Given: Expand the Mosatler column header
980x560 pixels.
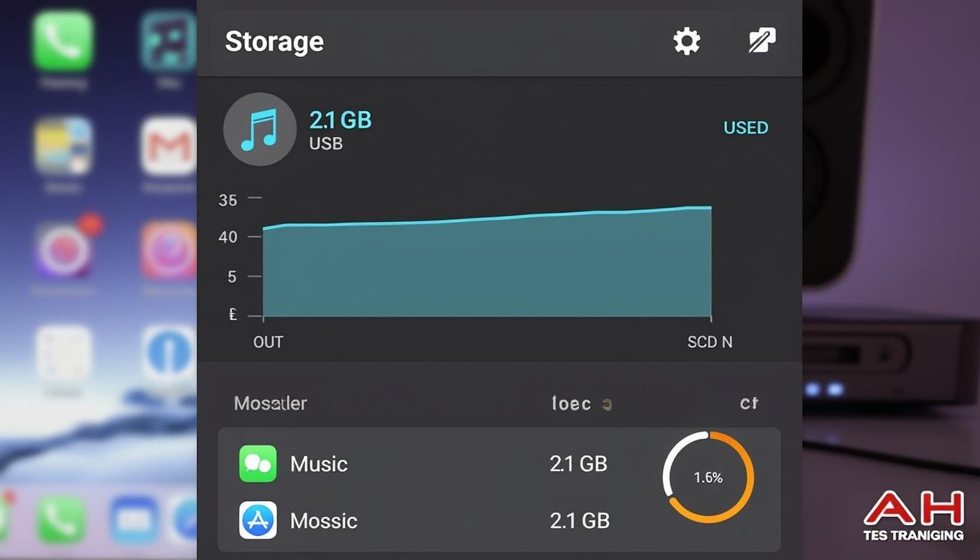Looking at the screenshot, I should [x=271, y=403].
